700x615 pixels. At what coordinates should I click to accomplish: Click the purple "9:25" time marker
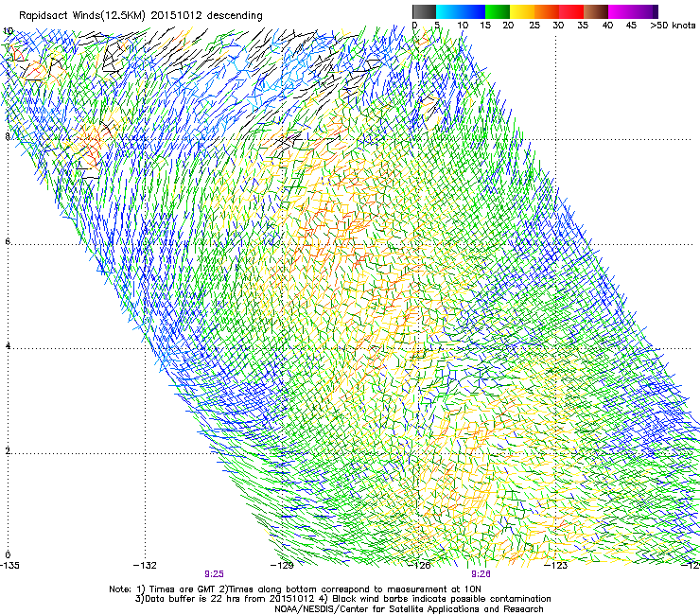(x=214, y=574)
